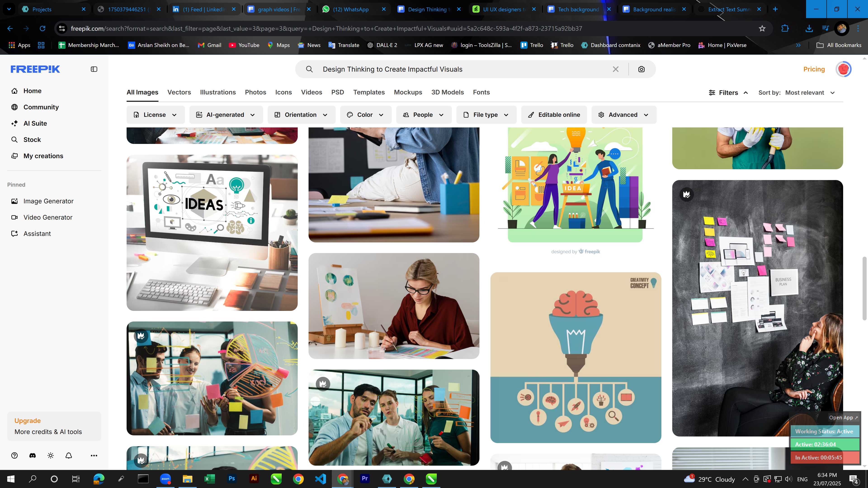Click the search magnifier icon

(309, 69)
